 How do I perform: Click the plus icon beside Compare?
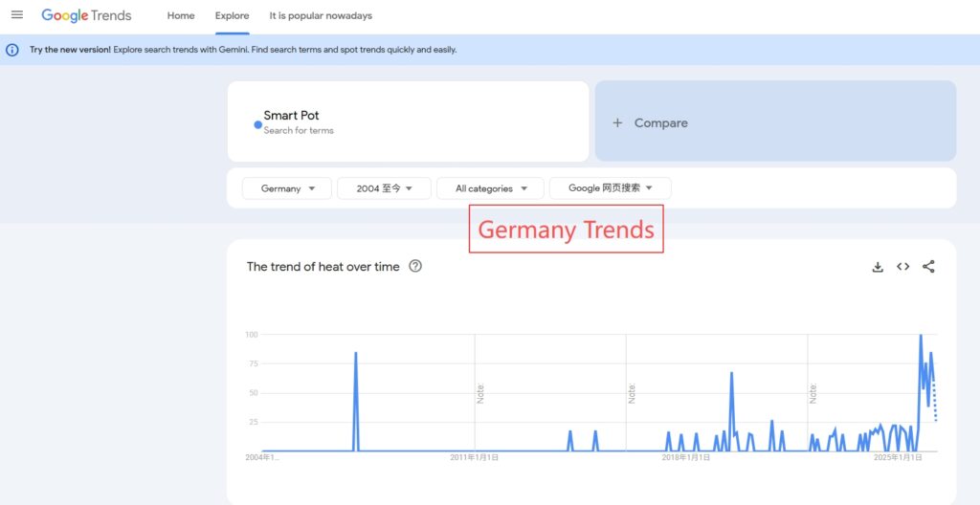click(617, 122)
